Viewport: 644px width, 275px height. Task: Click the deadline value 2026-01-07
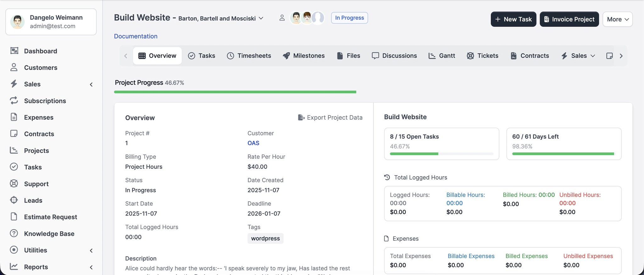click(x=264, y=213)
